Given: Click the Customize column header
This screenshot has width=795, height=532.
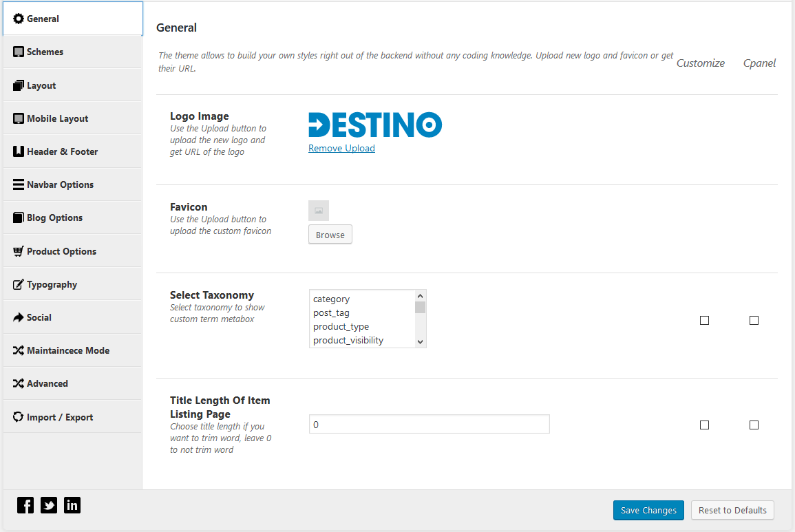Looking at the screenshot, I should point(701,63).
